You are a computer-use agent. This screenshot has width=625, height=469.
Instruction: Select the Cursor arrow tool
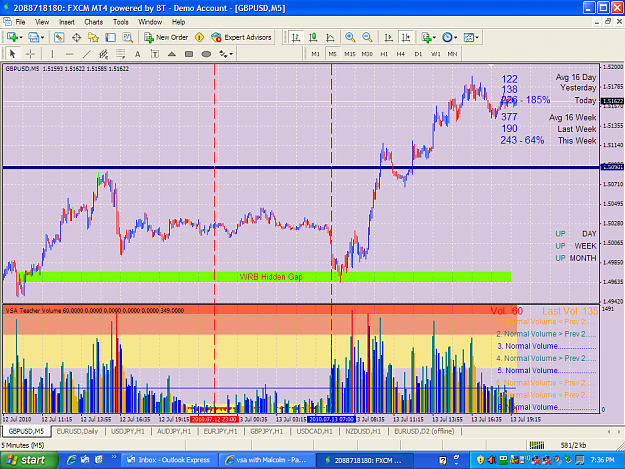pyautogui.click(x=12, y=54)
